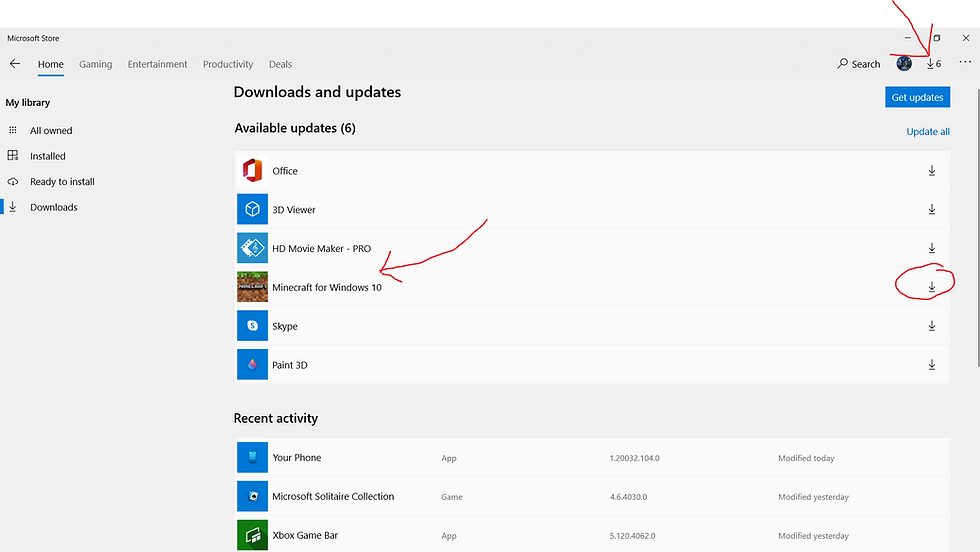Minimize the Microsoft Store window
This screenshot has width=980, height=552.
pyautogui.click(x=908, y=38)
